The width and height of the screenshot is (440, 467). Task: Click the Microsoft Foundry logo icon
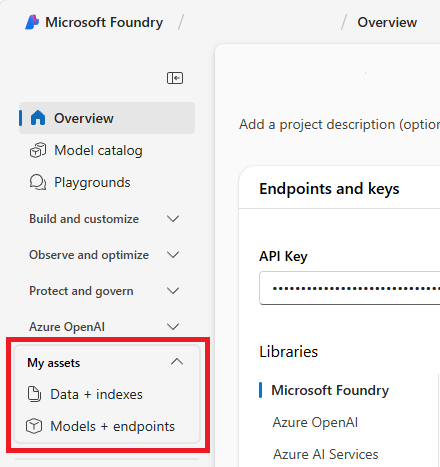[32, 22]
